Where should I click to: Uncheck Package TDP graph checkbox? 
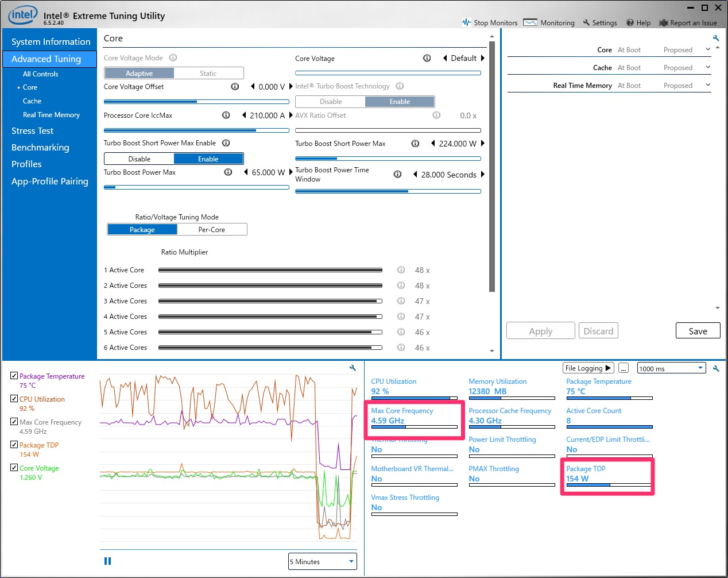14,445
